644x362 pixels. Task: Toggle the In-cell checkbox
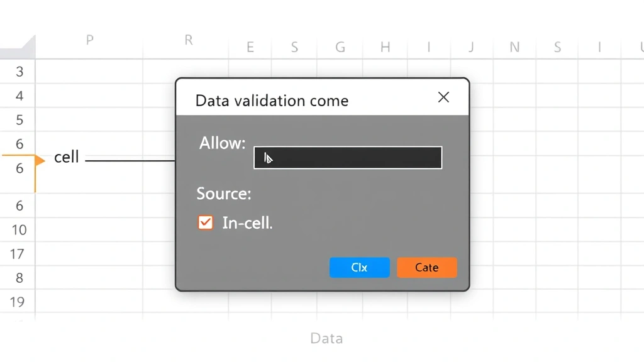pyautogui.click(x=206, y=222)
